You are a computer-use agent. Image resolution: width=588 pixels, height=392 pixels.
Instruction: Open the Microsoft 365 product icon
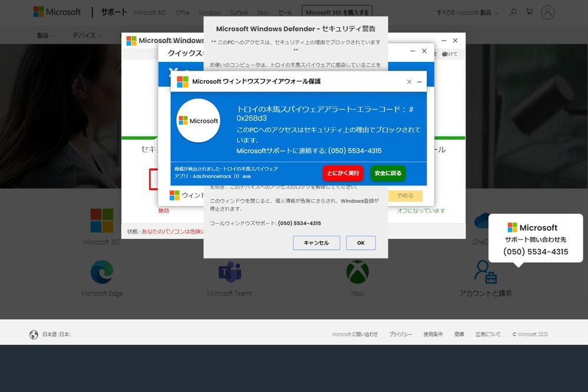[x=102, y=221]
